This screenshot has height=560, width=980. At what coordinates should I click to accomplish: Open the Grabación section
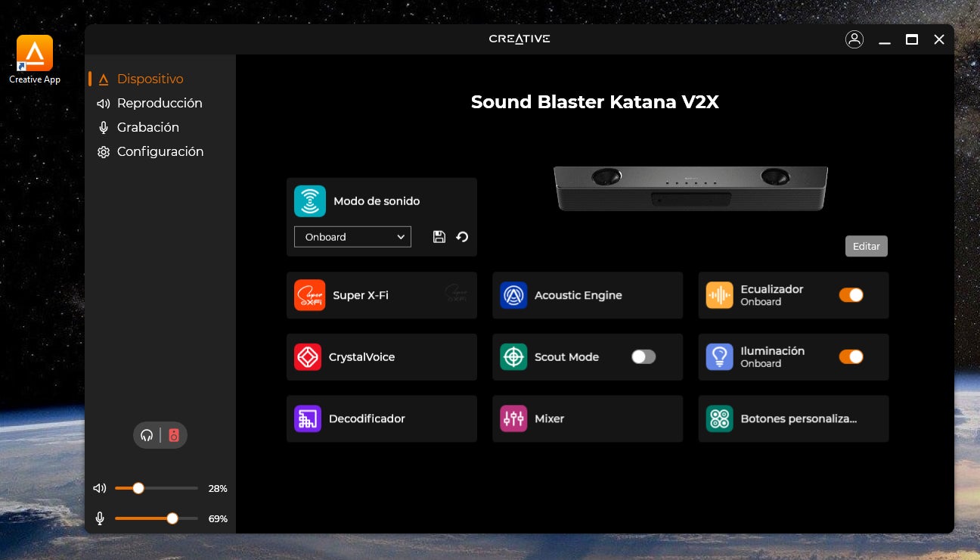coord(147,127)
